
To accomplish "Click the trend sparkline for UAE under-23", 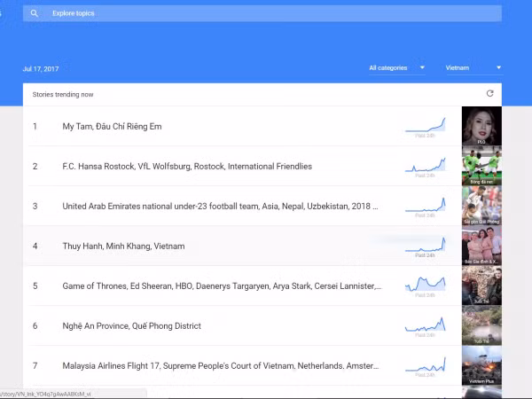I will pos(425,205).
